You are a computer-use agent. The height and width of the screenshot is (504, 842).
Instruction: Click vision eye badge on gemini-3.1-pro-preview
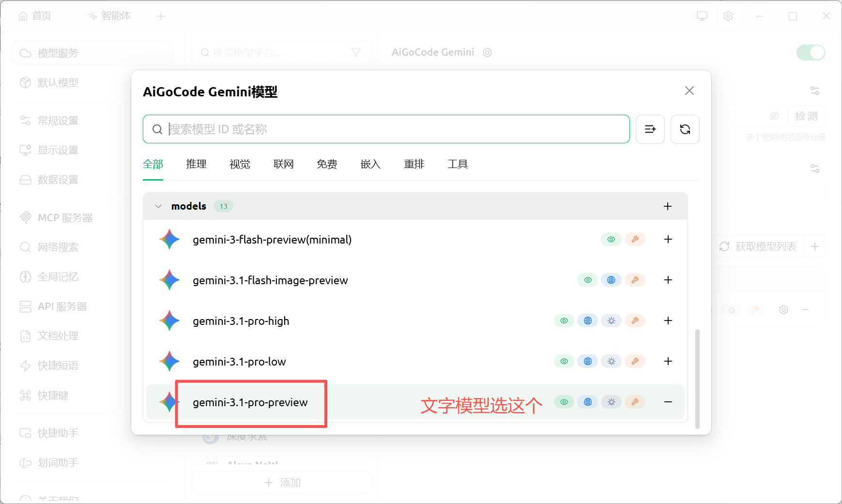(x=564, y=402)
